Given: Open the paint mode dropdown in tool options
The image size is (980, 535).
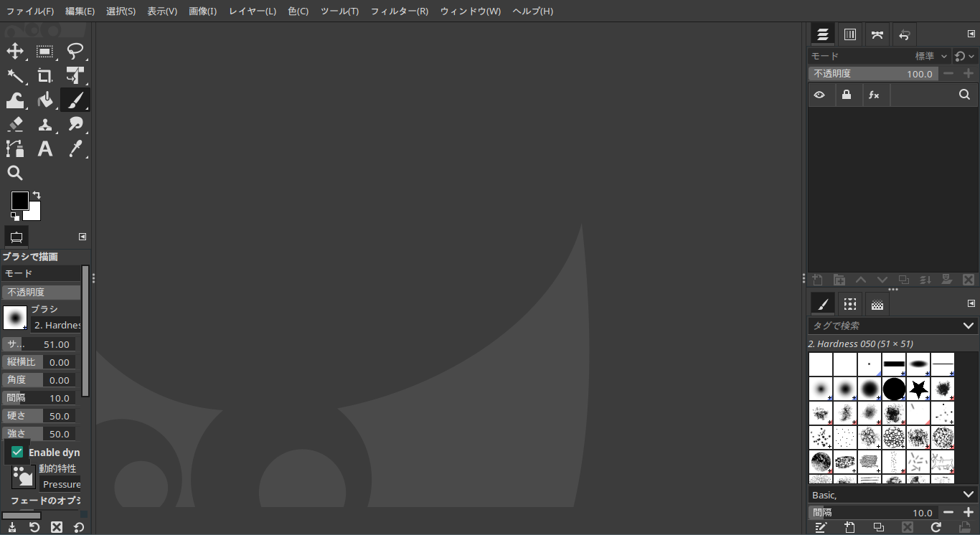Looking at the screenshot, I should (42, 273).
